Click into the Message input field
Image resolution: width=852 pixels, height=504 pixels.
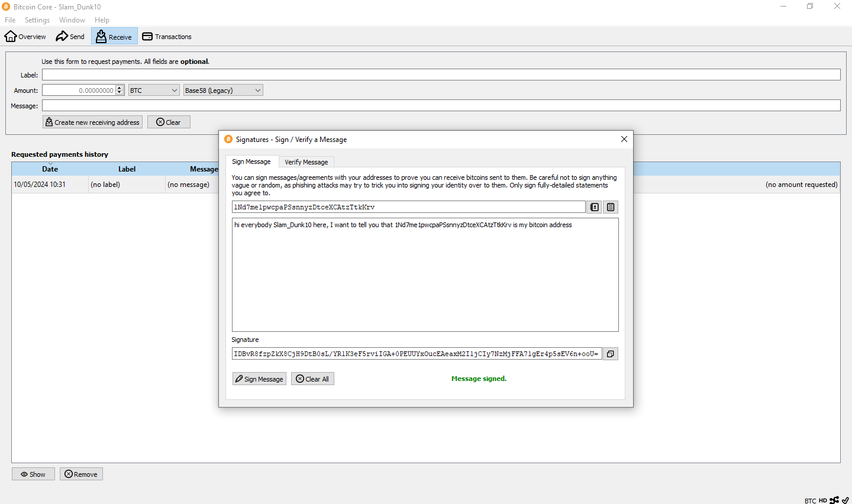tap(441, 105)
